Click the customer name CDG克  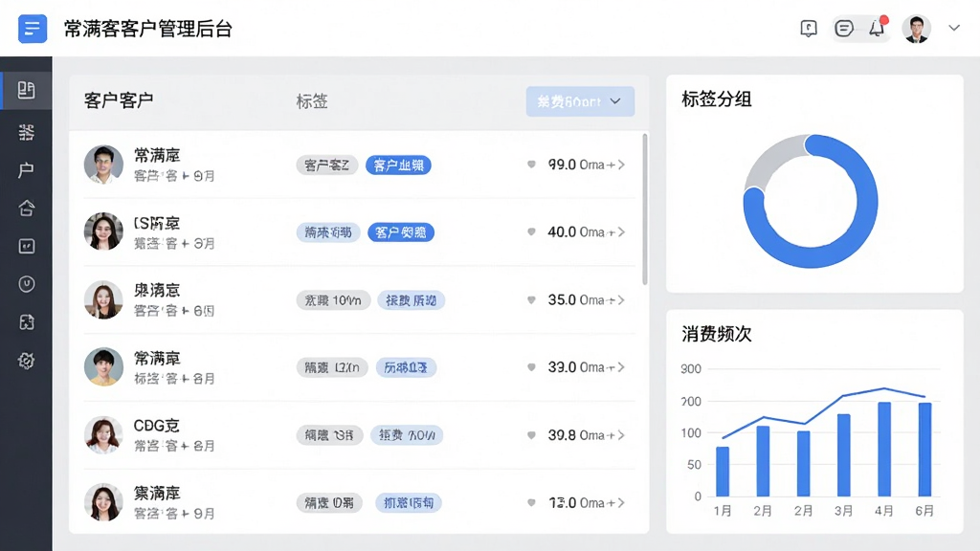157,426
